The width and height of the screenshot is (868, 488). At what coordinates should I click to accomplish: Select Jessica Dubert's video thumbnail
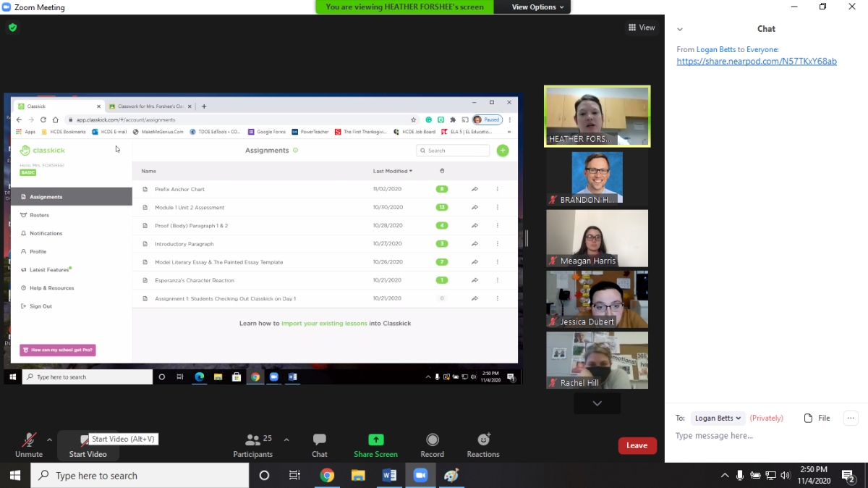click(597, 299)
